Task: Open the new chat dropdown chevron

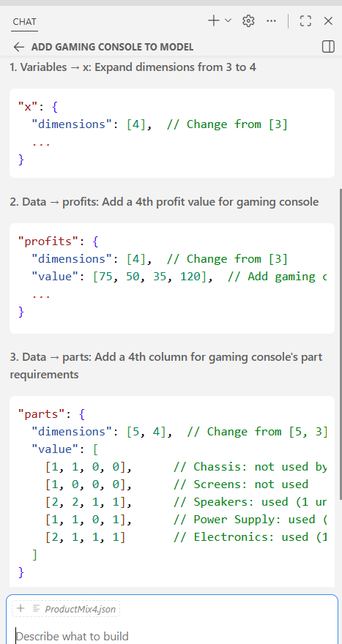Action: tap(228, 20)
